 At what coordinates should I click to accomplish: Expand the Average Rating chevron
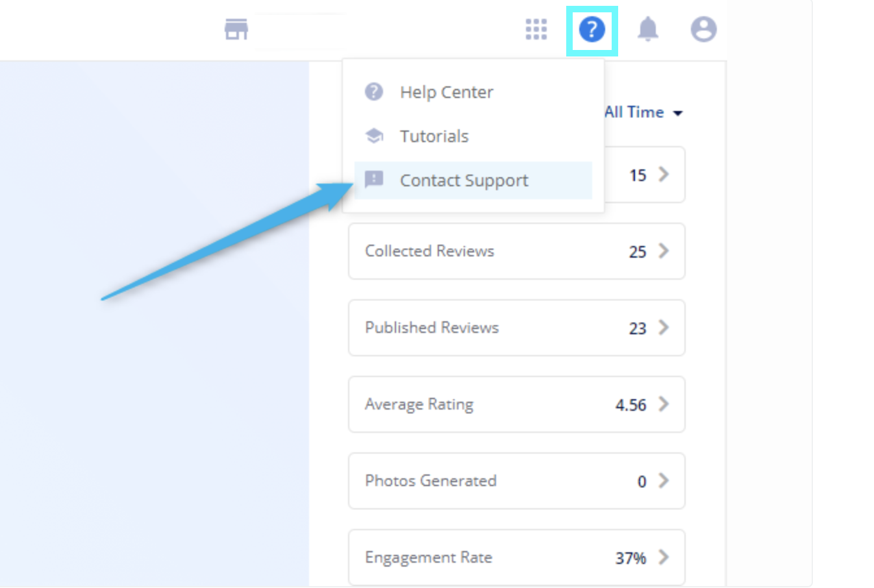tap(663, 404)
